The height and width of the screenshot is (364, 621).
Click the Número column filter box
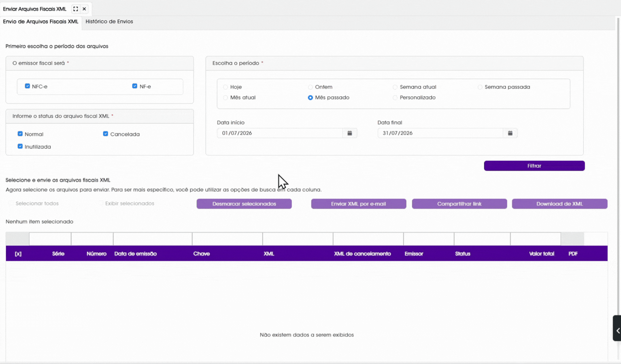pos(92,239)
